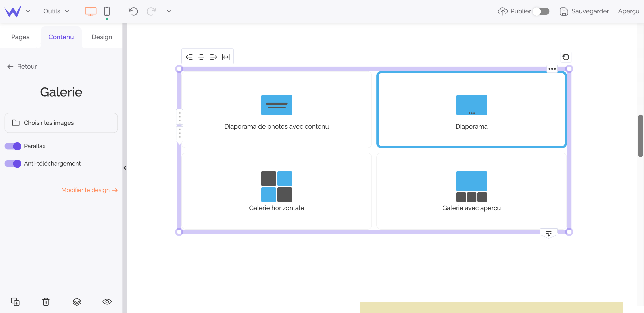The image size is (644, 313).
Task: Delete element with trash icon
Action: coord(46,302)
